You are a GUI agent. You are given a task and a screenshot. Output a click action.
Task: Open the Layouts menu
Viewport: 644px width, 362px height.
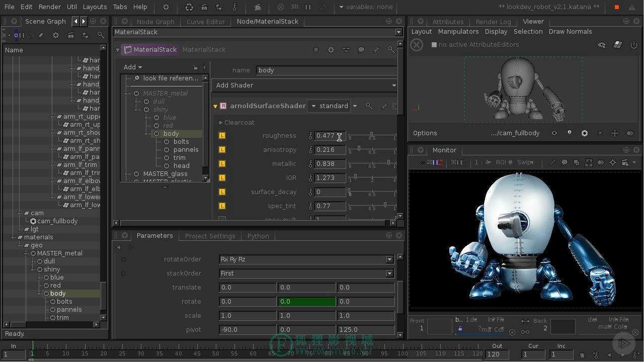95,7
